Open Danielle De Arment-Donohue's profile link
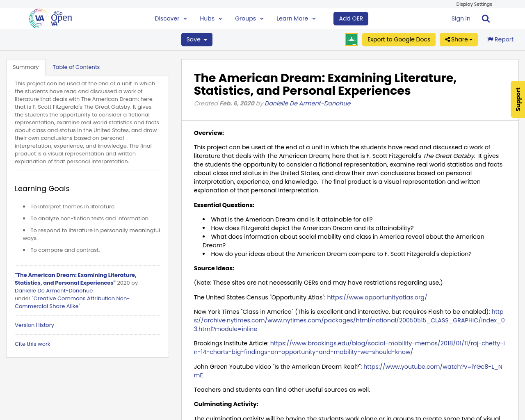Screen dimensions: 525x420 pyautogui.click(x=307, y=103)
